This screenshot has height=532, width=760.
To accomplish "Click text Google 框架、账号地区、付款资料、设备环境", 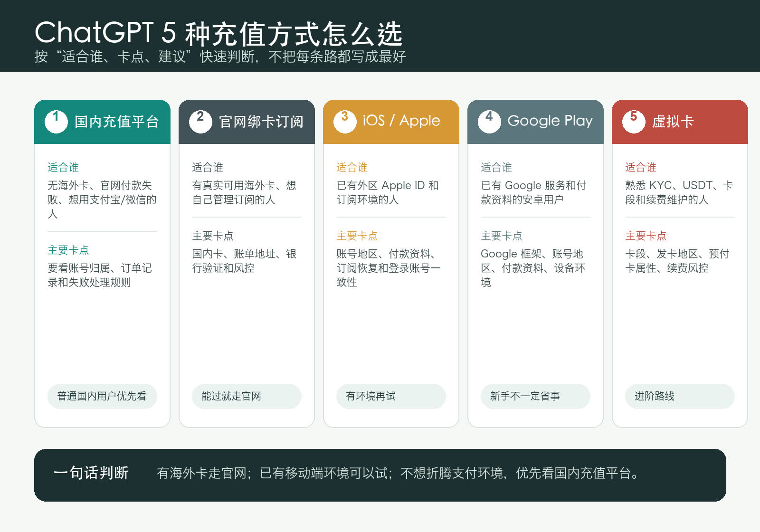I will coord(533,268).
